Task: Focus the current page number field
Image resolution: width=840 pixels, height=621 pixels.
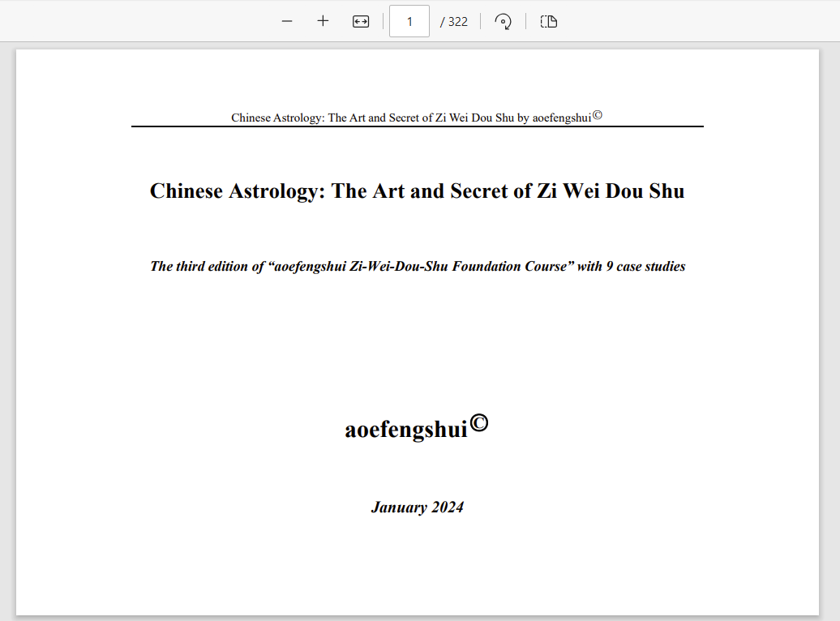Action: (x=409, y=21)
